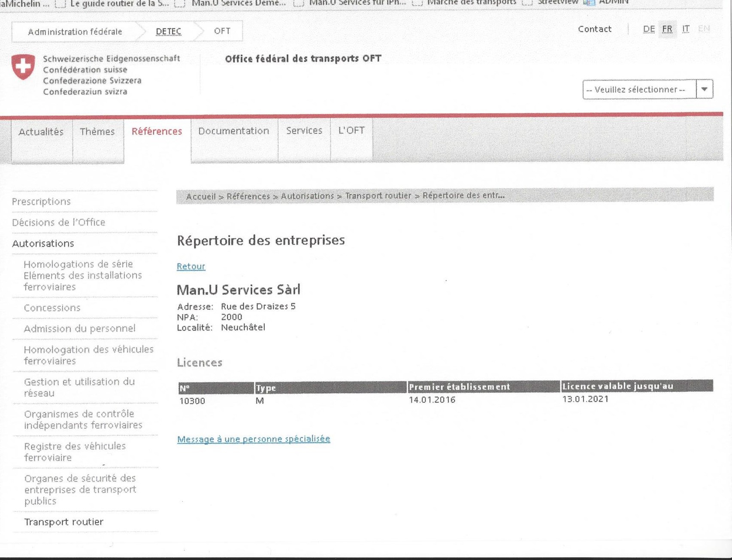The width and height of the screenshot is (732, 560).
Task: Open Homologation des véhicules ferroviaires item
Action: click(88, 355)
